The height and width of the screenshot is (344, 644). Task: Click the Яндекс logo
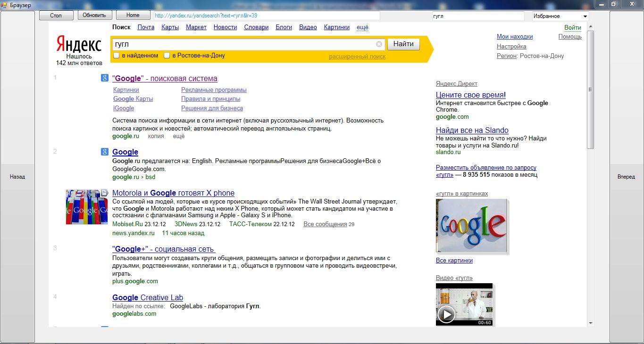click(x=79, y=44)
